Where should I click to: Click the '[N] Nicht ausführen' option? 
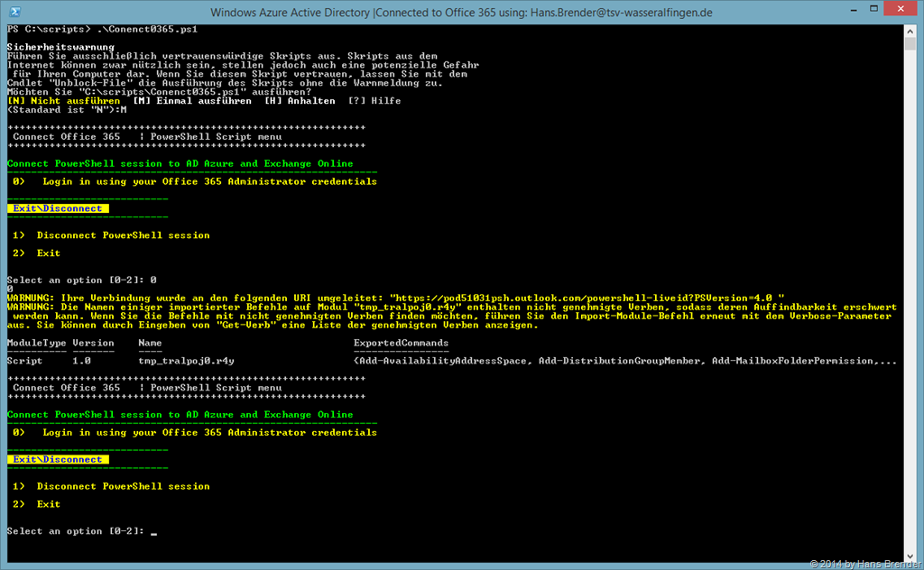coord(63,101)
